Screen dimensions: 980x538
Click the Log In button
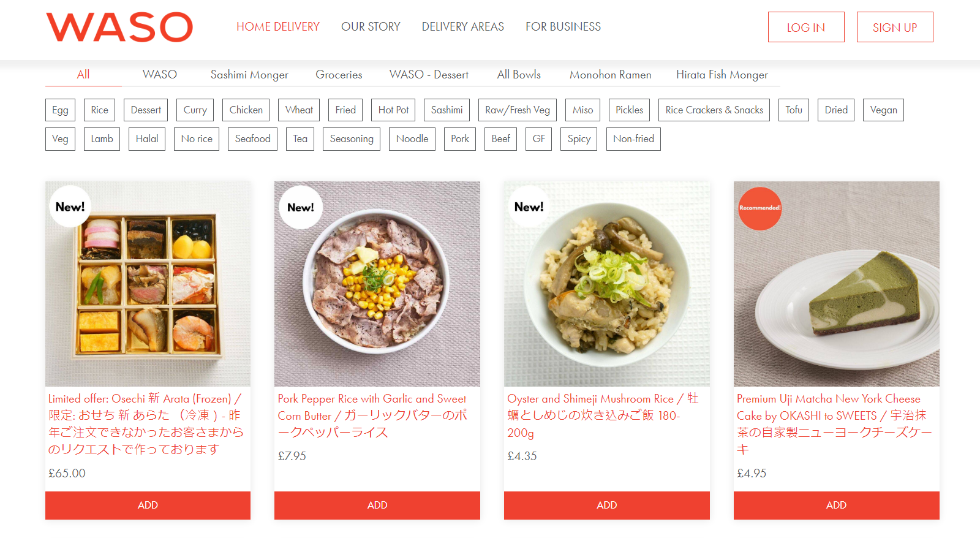pyautogui.click(x=806, y=27)
